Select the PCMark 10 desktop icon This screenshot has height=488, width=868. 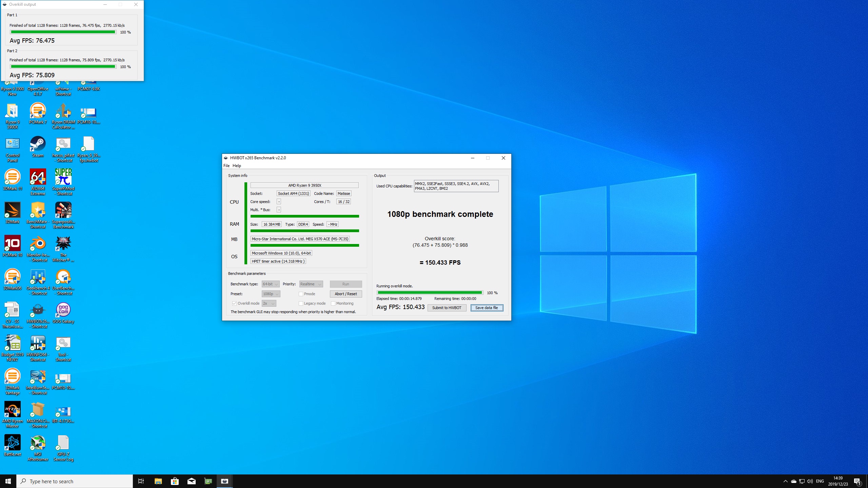[13, 247]
